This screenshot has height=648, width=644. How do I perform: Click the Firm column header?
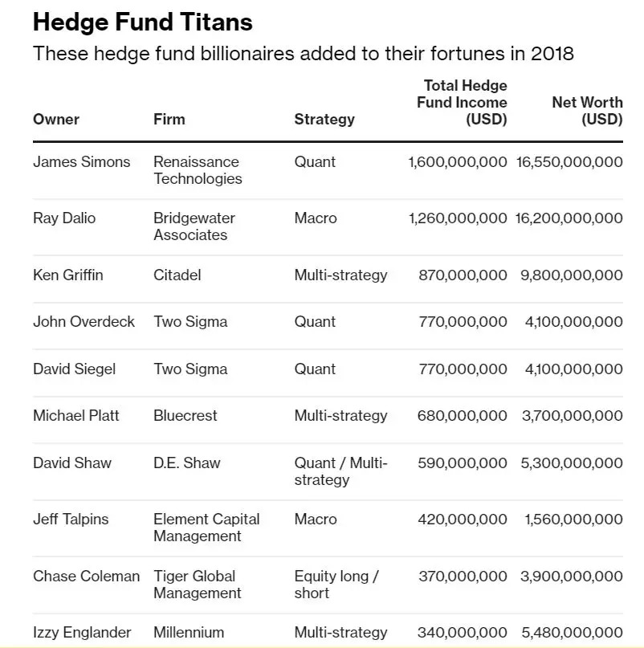(169, 120)
